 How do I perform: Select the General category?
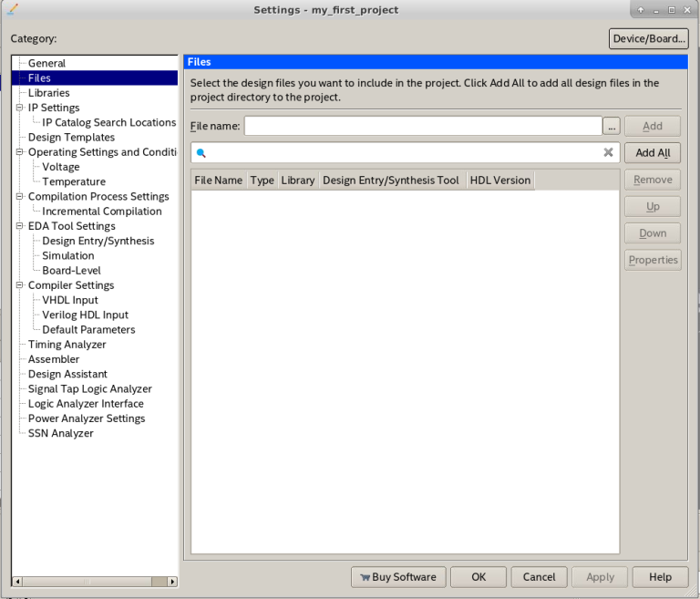point(46,63)
